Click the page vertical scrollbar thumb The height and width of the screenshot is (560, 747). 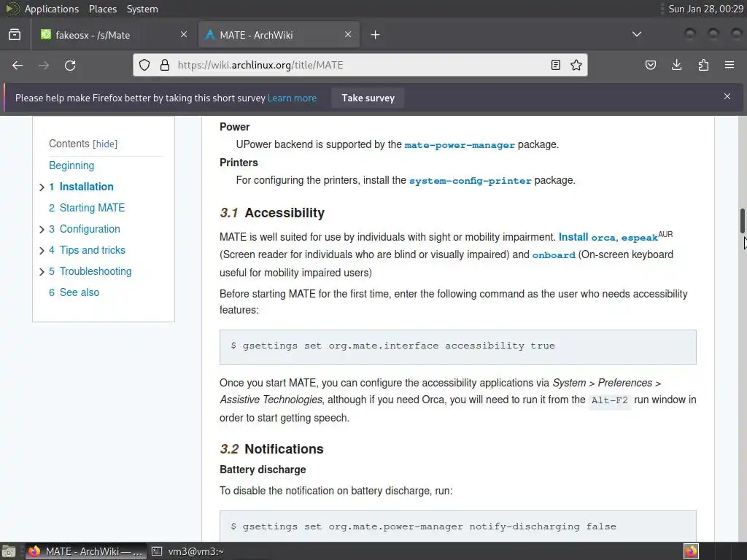coord(742,221)
